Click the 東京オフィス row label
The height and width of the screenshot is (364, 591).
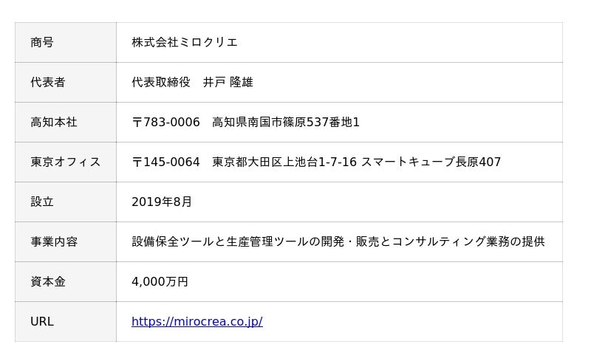pyautogui.click(x=65, y=162)
